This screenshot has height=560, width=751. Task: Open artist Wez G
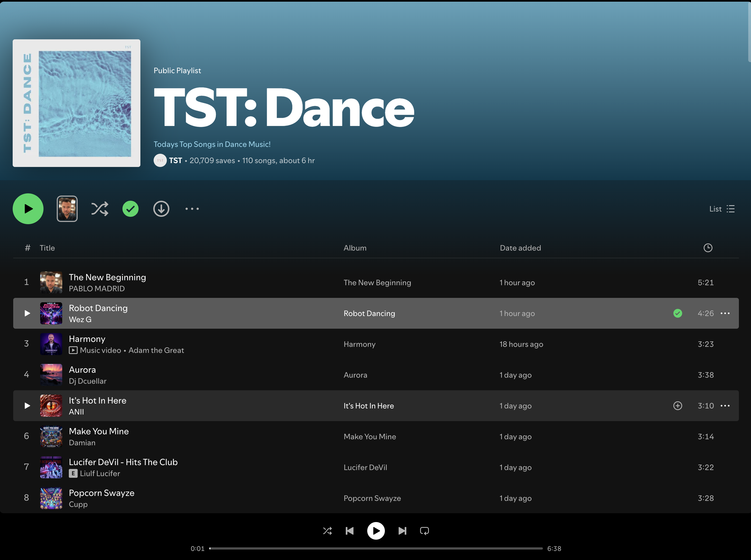point(80,319)
